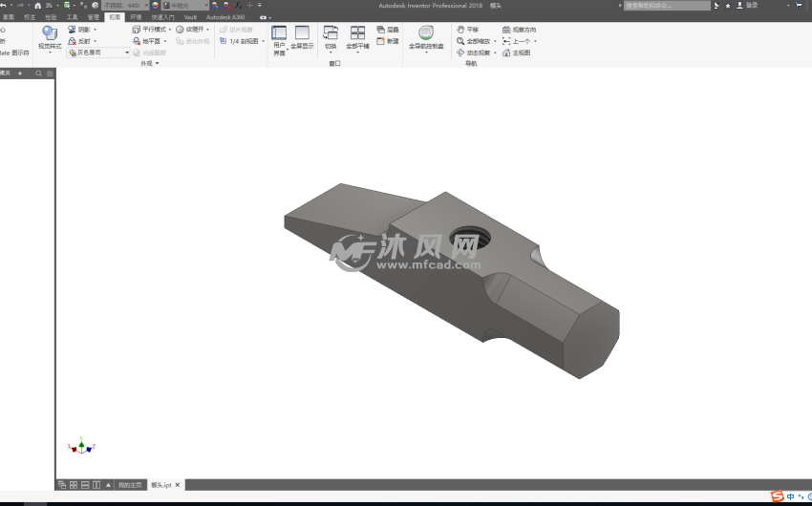The image size is (812, 506).
Task: Toggle 地平面 ground plane display
Action: pyautogui.click(x=146, y=41)
